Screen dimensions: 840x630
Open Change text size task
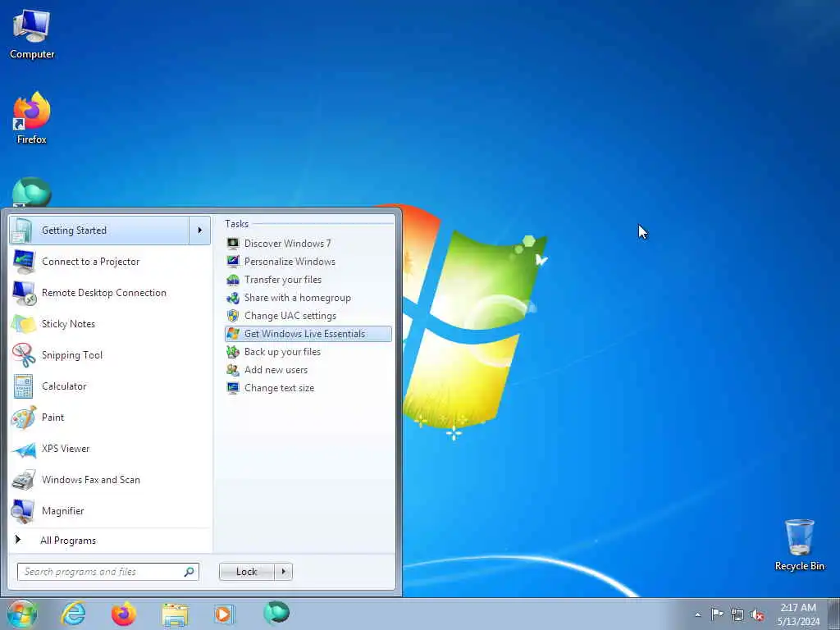pyautogui.click(x=308, y=388)
